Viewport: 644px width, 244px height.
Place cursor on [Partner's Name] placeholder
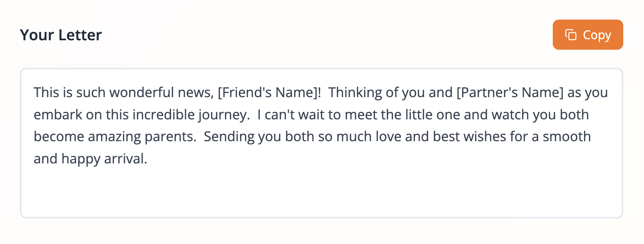[x=510, y=93]
